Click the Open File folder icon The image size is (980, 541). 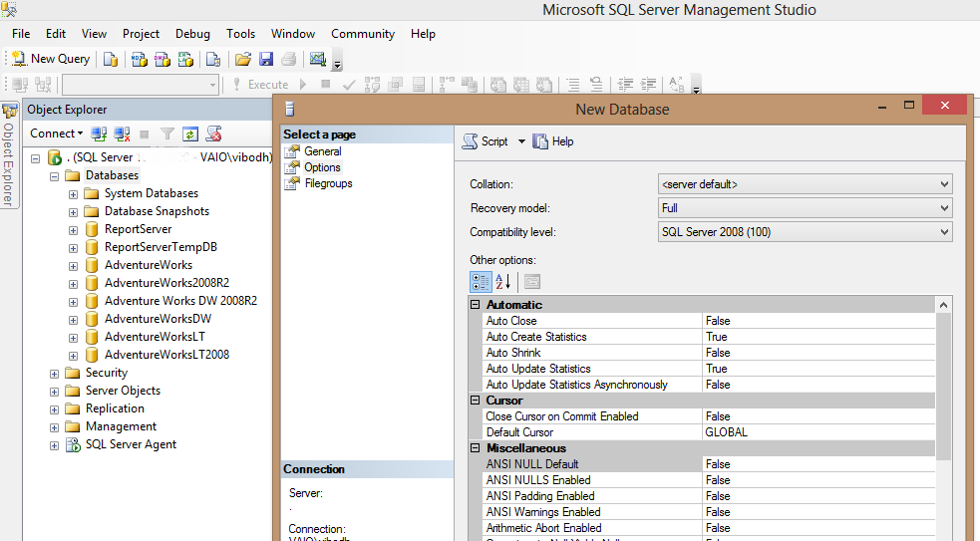(242, 59)
